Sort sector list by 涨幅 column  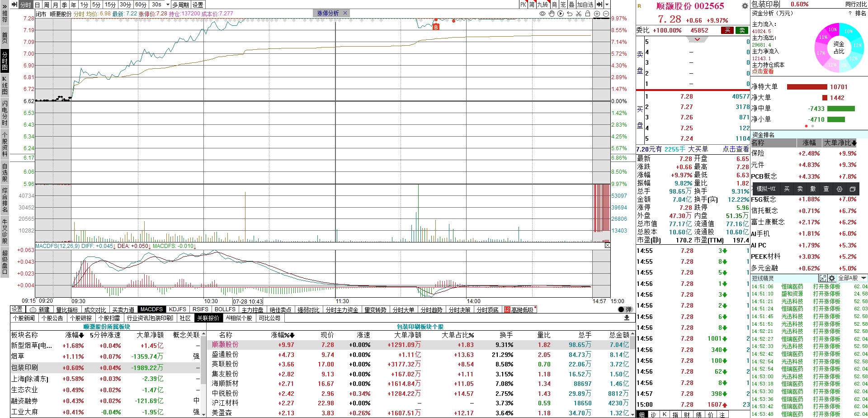[x=75, y=335]
